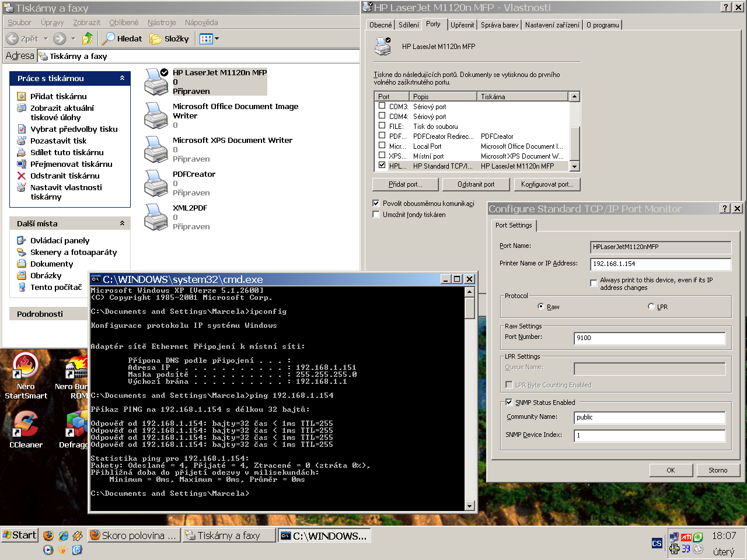Open CCleaner desktop shortcut

pos(26,430)
